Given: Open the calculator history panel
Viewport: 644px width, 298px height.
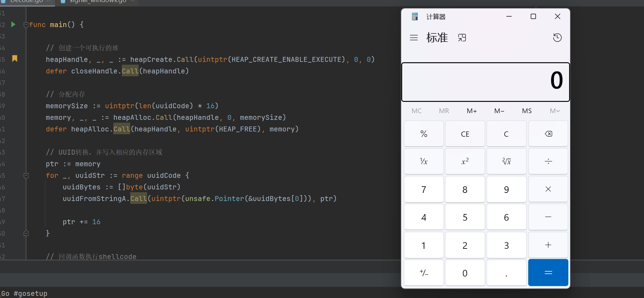Looking at the screenshot, I should pos(557,38).
